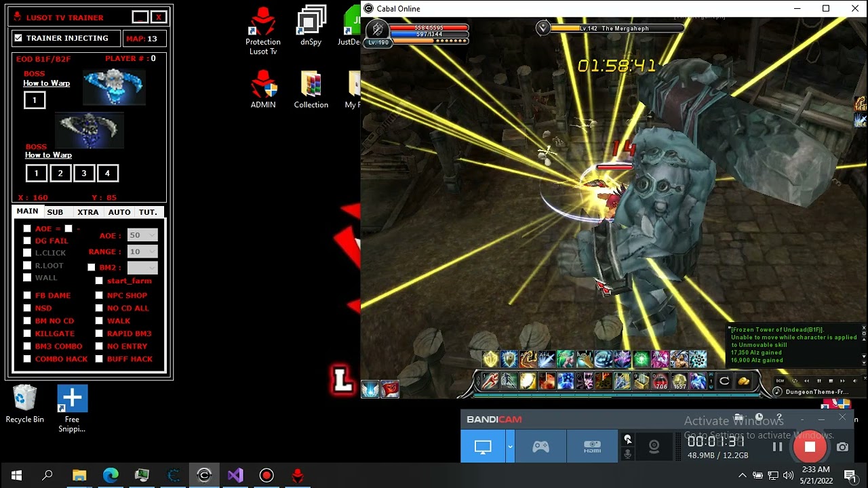This screenshot has height=488, width=868.
Task: Expand Bandicam screen mode dropdown arrow
Action: pos(509,447)
